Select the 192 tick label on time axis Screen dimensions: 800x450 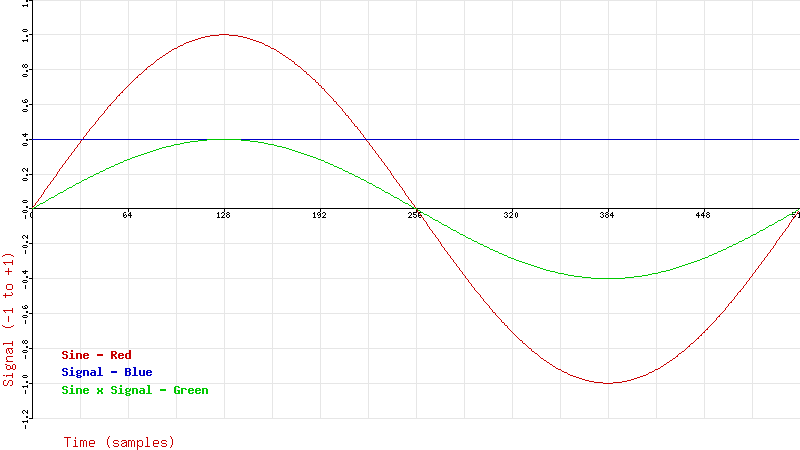click(319, 215)
